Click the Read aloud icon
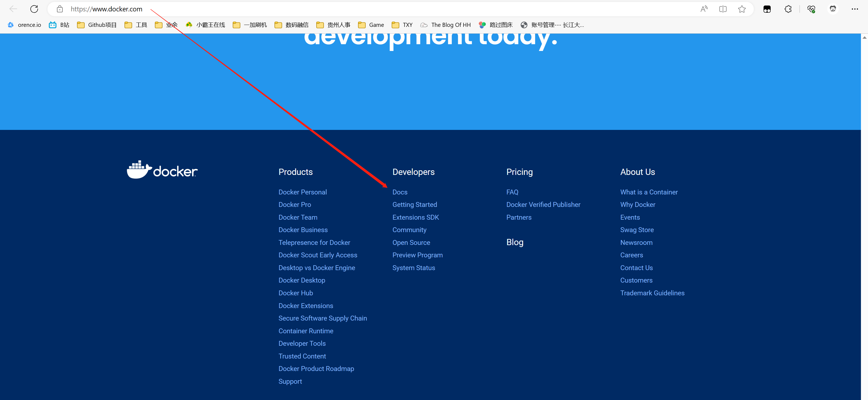The height and width of the screenshot is (400, 868). pos(704,9)
